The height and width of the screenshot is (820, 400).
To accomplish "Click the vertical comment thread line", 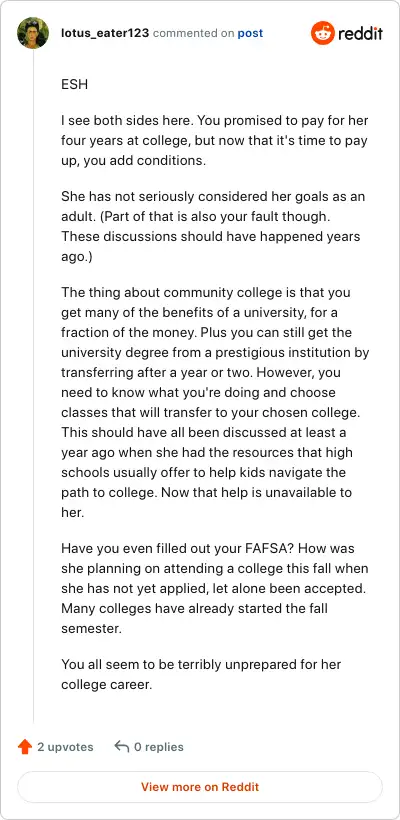I will click(33, 386).
